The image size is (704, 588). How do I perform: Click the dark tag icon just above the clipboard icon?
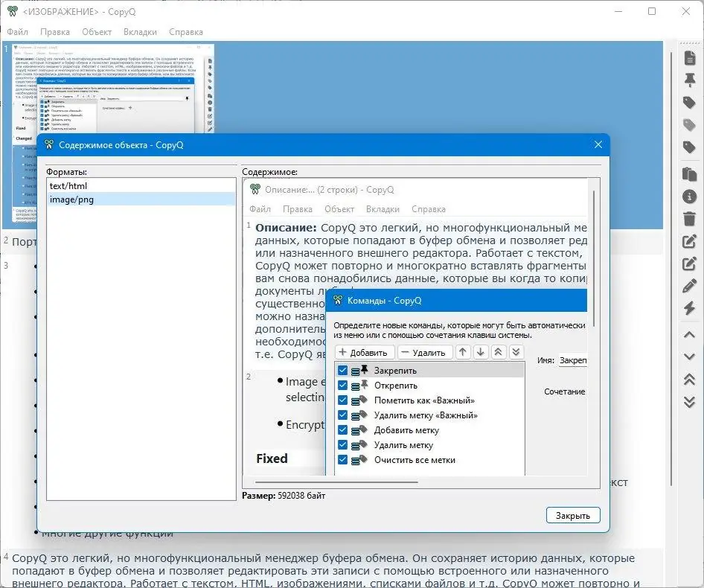pyautogui.click(x=690, y=147)
